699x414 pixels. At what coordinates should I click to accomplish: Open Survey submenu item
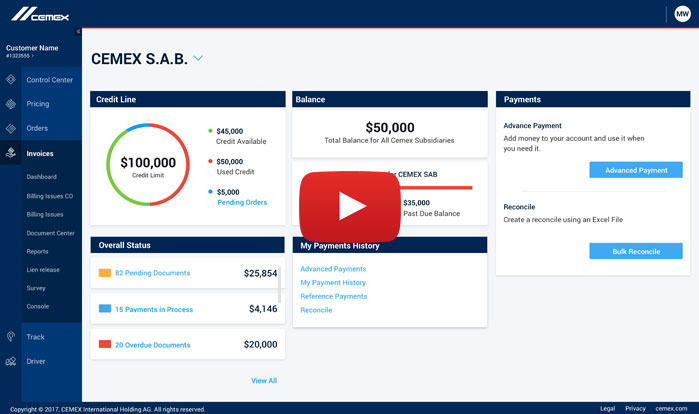(36, 288)
